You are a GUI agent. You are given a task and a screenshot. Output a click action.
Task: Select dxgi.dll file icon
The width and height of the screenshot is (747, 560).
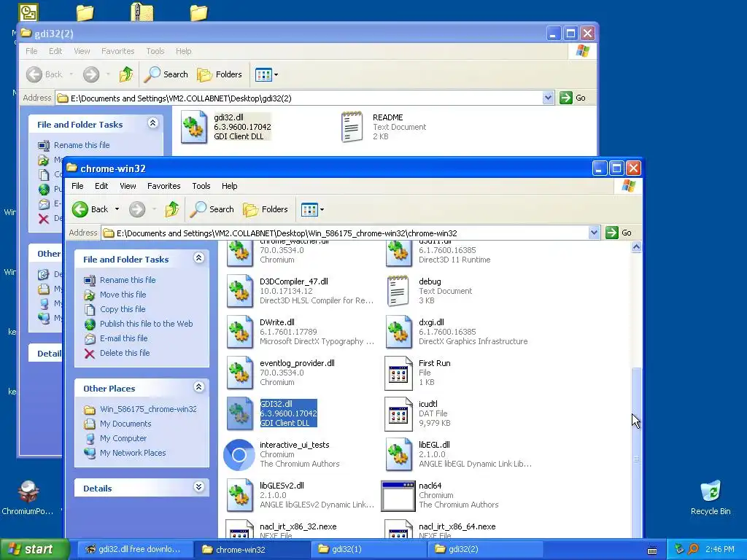pos(399,332)
